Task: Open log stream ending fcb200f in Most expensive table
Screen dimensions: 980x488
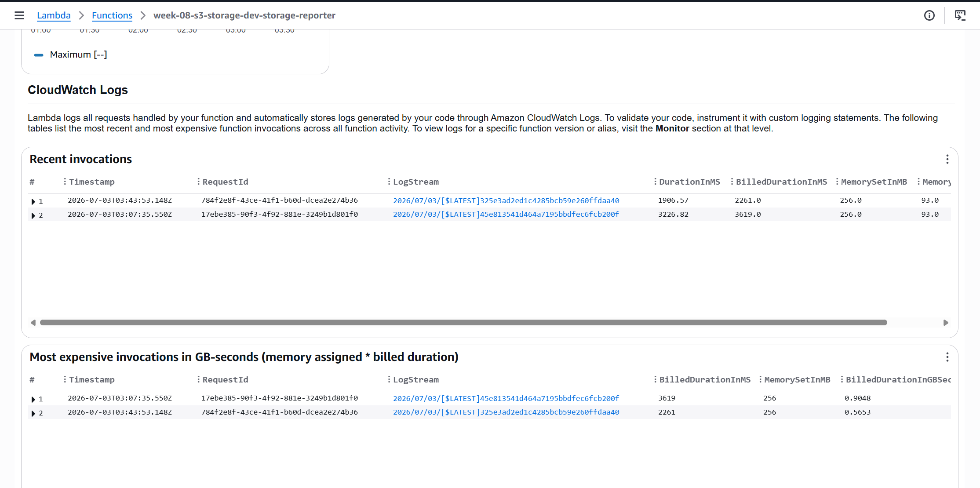Action: click(506, 398)
